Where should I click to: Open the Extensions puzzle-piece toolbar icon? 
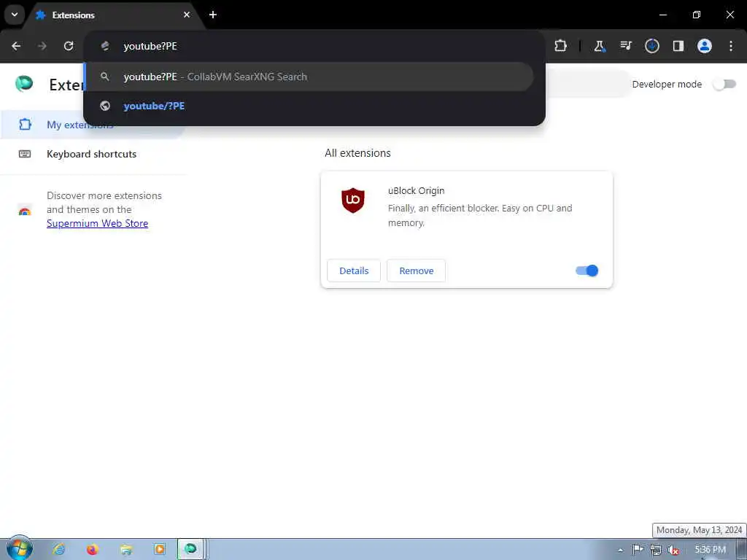[561, 46]
